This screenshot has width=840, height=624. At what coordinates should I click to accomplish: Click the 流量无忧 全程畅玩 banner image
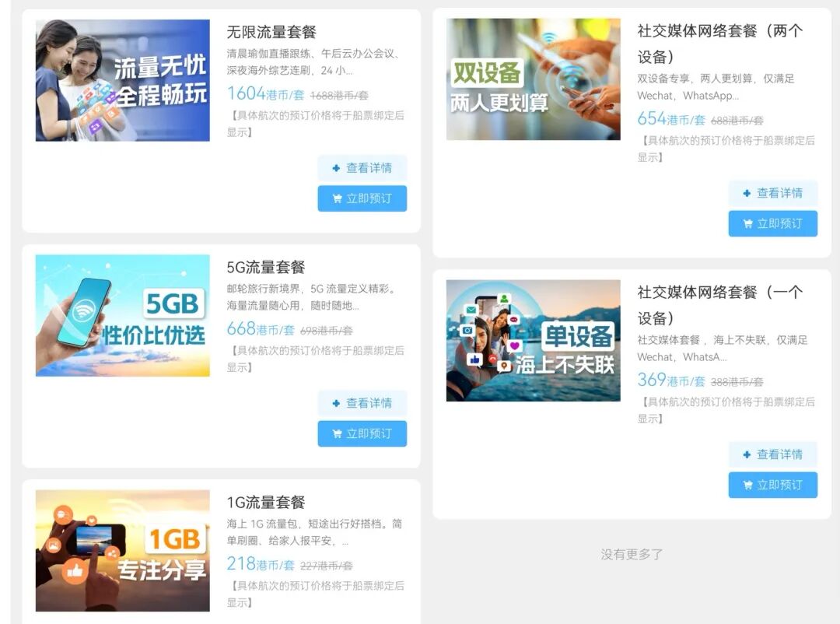(x=123, y=80)
